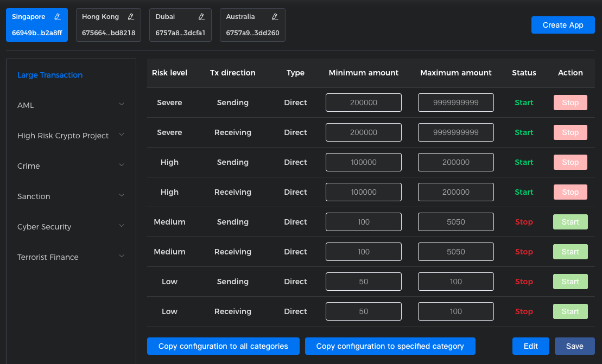
Task: Click the Create App button
Action: [563, 25]
